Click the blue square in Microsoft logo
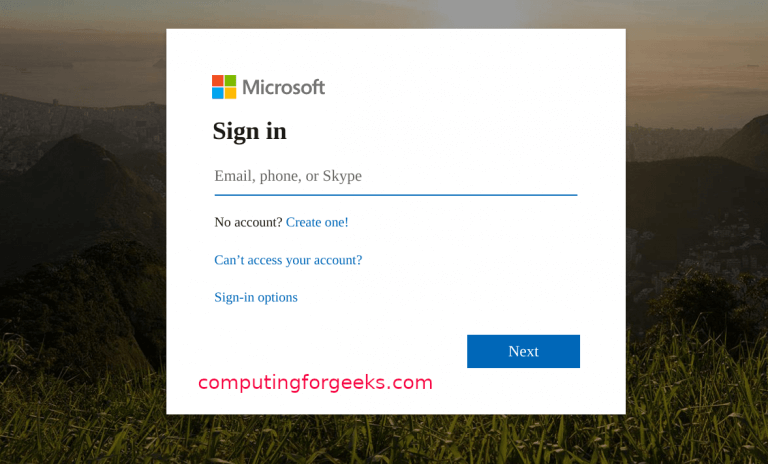The width and height of the screenshot is (768, 464). pos(217,93)
